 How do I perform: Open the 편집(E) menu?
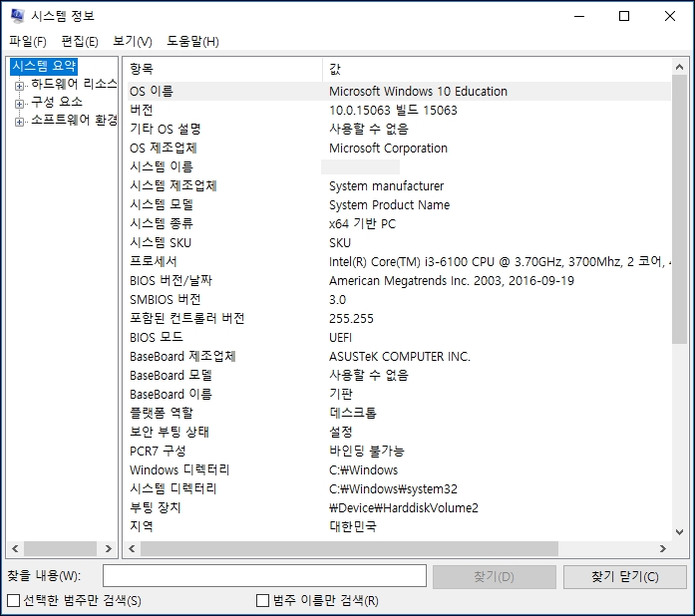80,41
